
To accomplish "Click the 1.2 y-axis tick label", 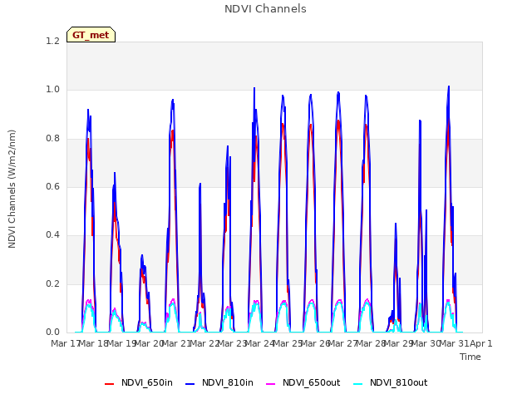I will pyautogui.click(x=52, y=41).
